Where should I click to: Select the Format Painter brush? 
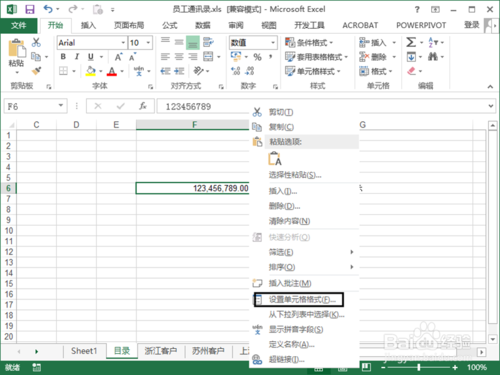pyautogui.click(x=36, y=71)
